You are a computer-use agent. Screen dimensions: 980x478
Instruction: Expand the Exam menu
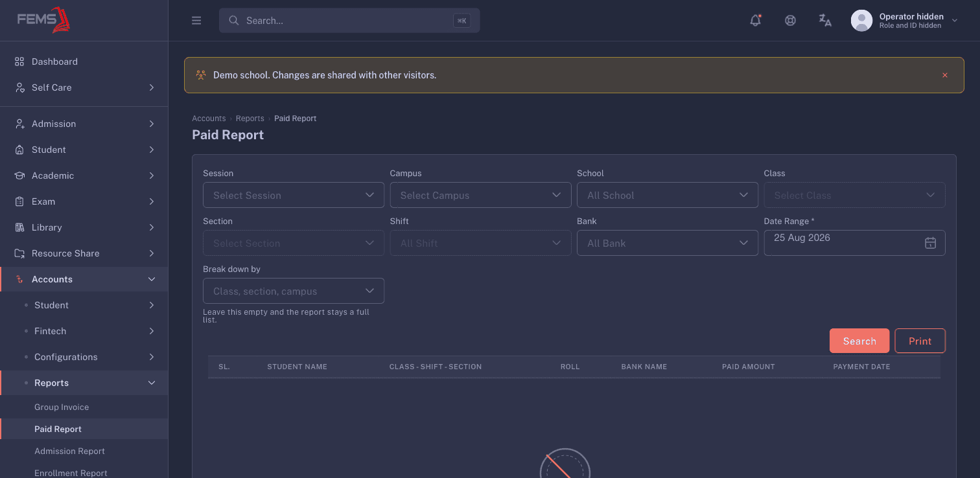[x=152, y=201]
